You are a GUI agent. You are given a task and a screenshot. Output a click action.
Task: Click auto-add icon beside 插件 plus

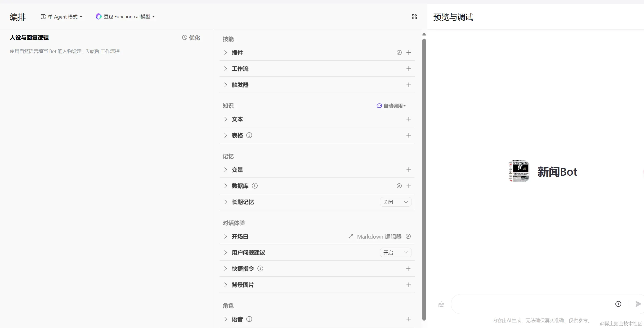point(399,52)
